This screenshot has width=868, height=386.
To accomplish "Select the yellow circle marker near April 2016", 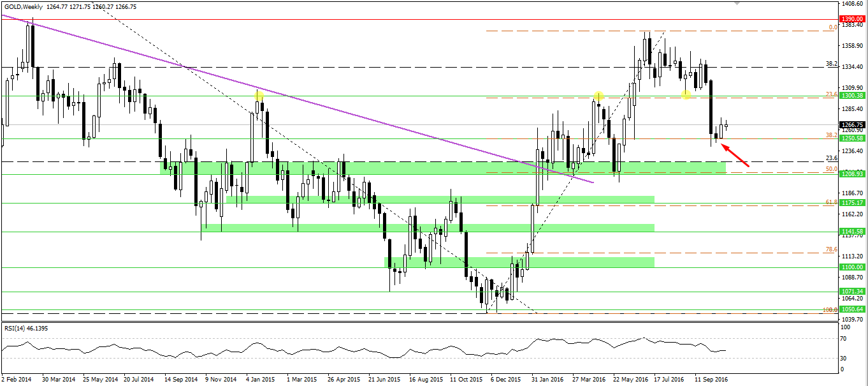I will [598, 96].
